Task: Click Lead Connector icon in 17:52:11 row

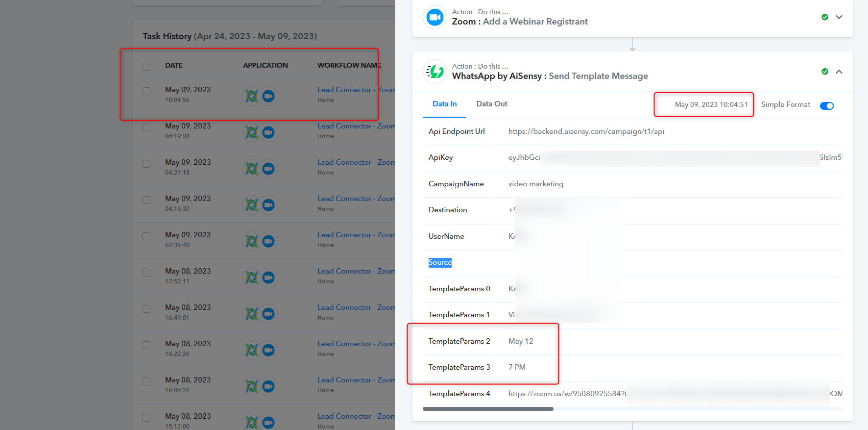Action: tap(252, 278)
